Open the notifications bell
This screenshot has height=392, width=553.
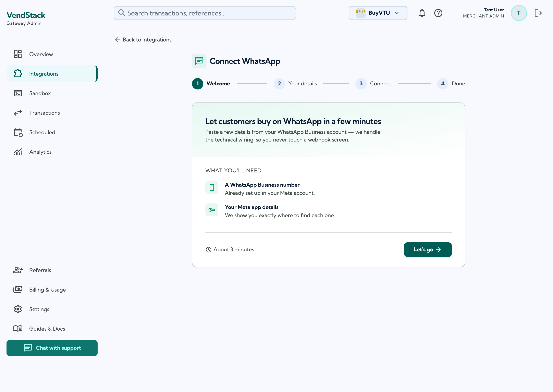[x=422, y=13]
